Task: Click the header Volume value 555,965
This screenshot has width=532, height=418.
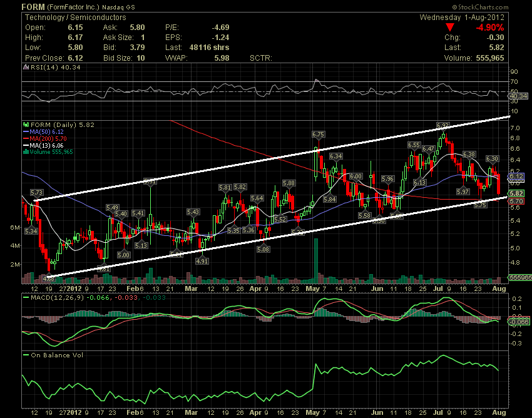Action: click(x=490, y=58)
